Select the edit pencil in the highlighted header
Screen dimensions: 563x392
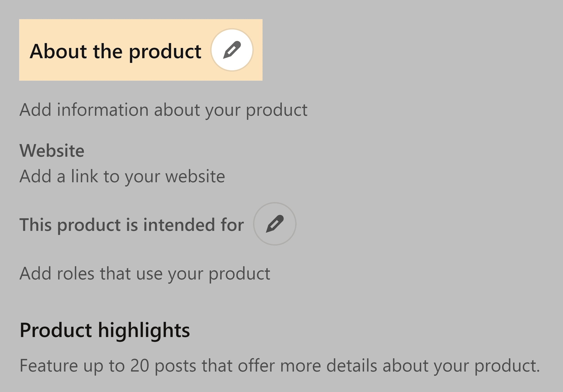tap(232, 50)
